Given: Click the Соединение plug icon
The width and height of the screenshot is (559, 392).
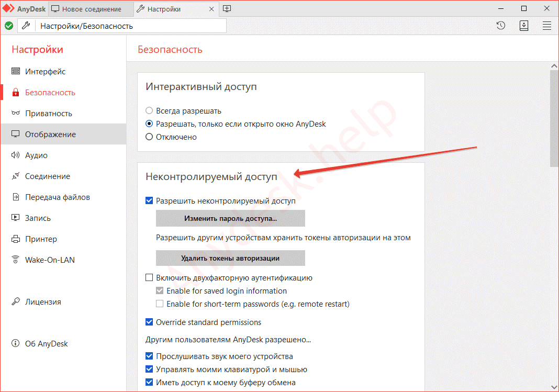Looking at the screenshot, I should [16, 176].
